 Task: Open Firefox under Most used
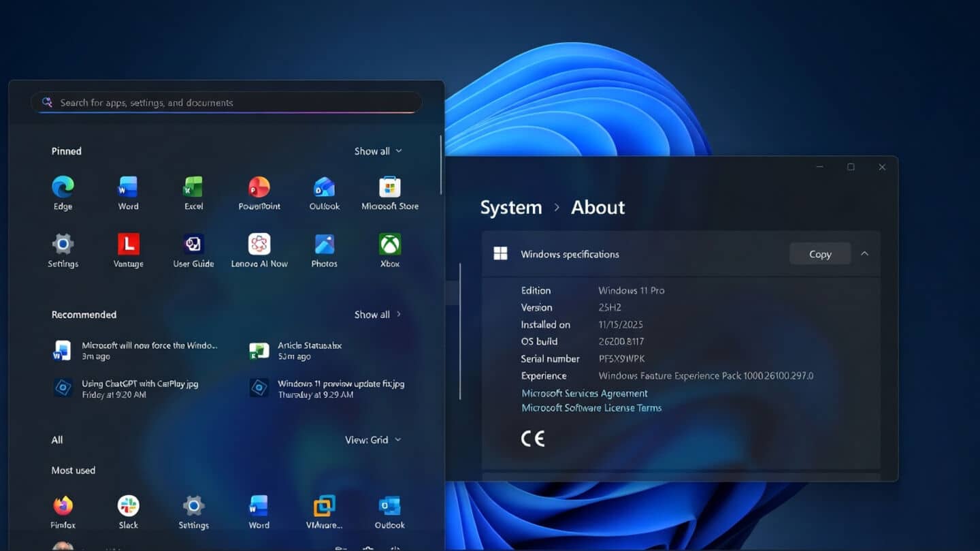pyautogui.click(x=63, y=512)
